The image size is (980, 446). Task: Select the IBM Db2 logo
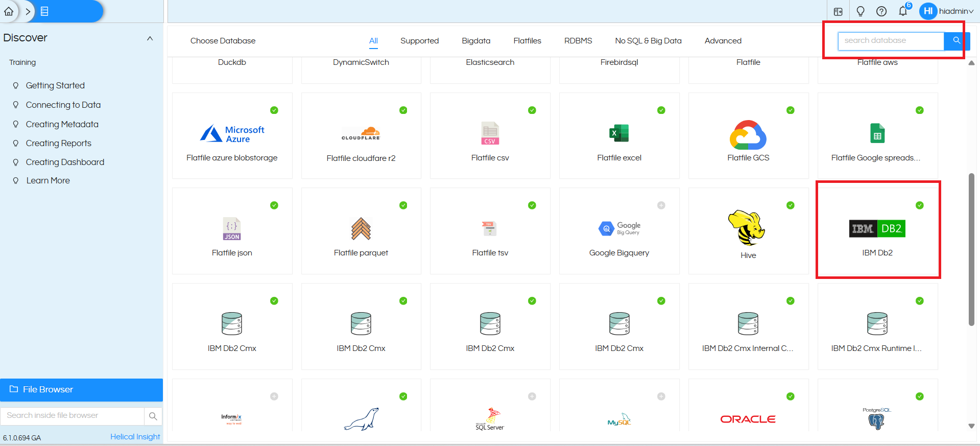[877, 228]
